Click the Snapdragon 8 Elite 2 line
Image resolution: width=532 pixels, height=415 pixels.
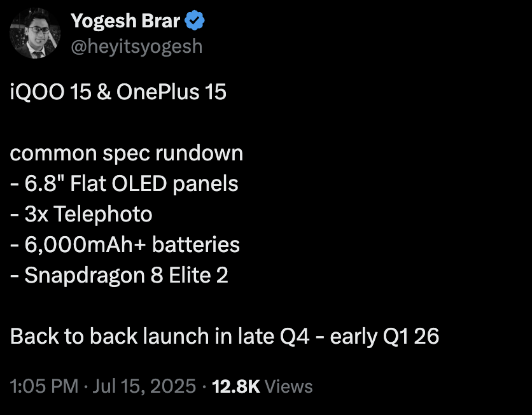click(x=119, y=275)
